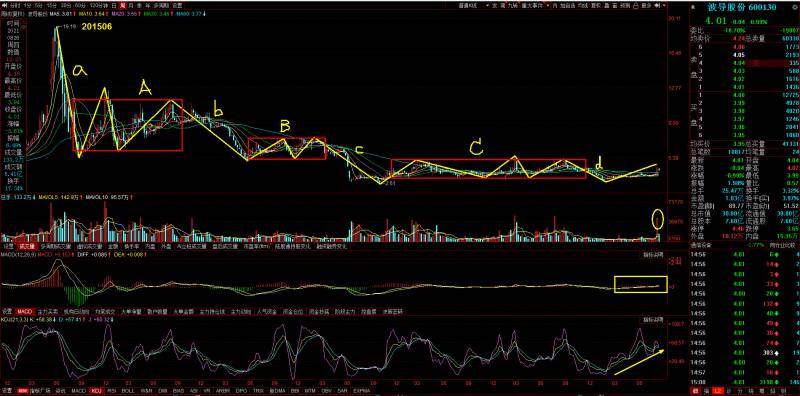Click the 窗 window layout icon
The image size is (800, 396).
tap(615, 6)
